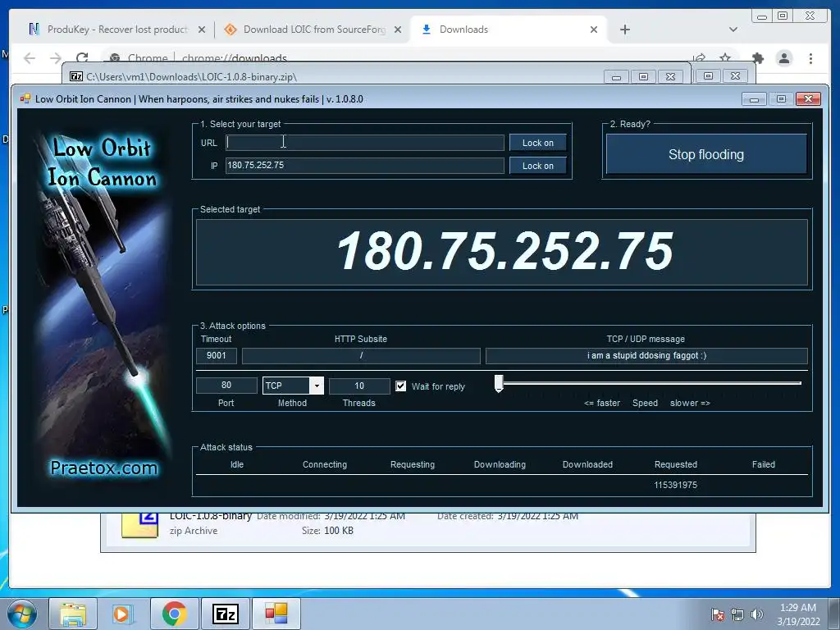840x630 pixels.
Task: Click the 7-Zip window title icon
Action: point(76,76)
